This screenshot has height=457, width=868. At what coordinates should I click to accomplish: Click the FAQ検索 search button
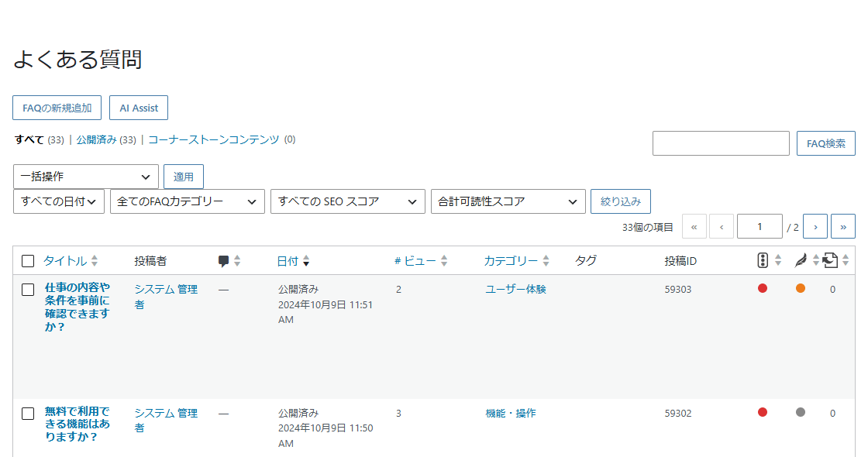(x=826, y=143)
